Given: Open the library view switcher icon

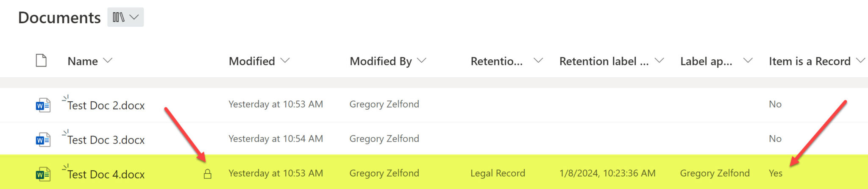Looking at the screenshot, I should (125, 17).
